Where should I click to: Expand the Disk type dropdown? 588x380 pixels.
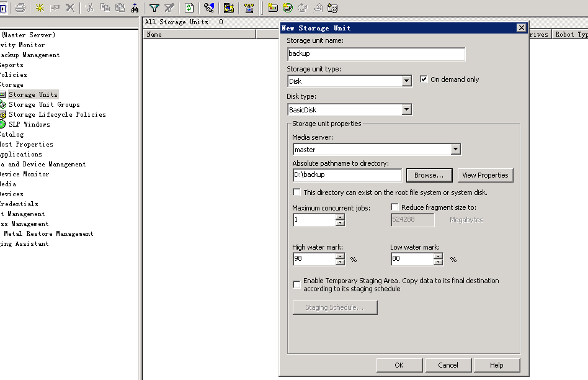coord(406,110)
